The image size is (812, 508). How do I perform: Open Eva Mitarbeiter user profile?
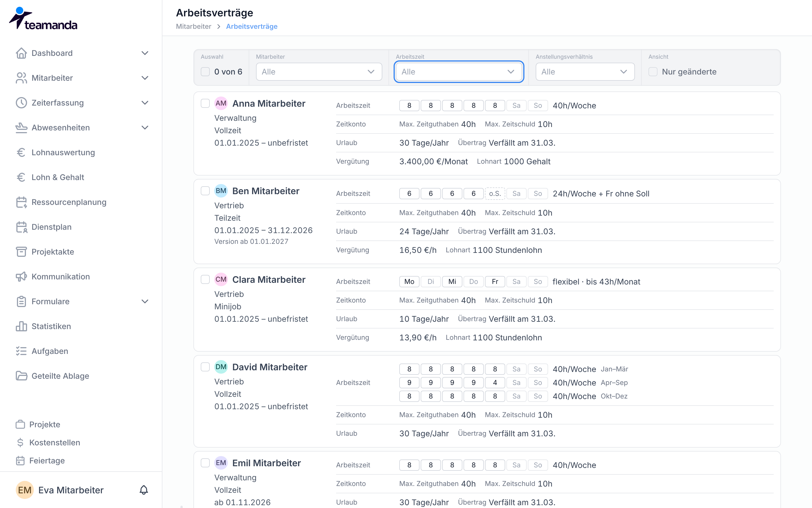[70, 490]
